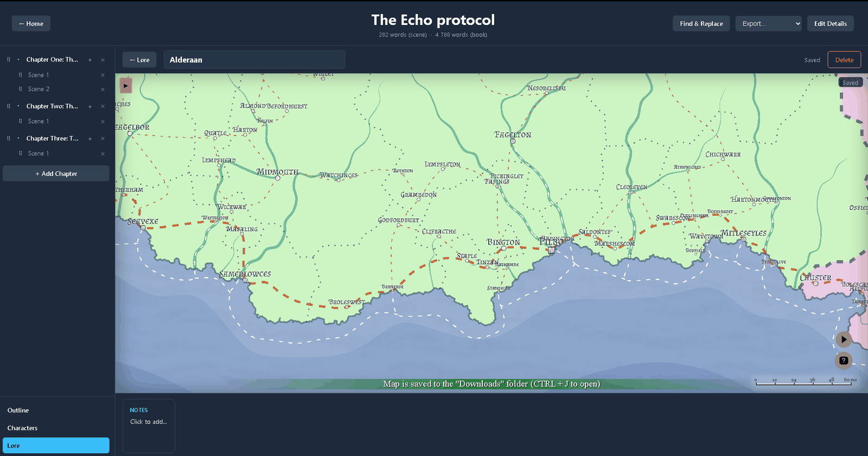Open Scene 1 under Chapter Two
868x456 pixels.
pos(39,121)
